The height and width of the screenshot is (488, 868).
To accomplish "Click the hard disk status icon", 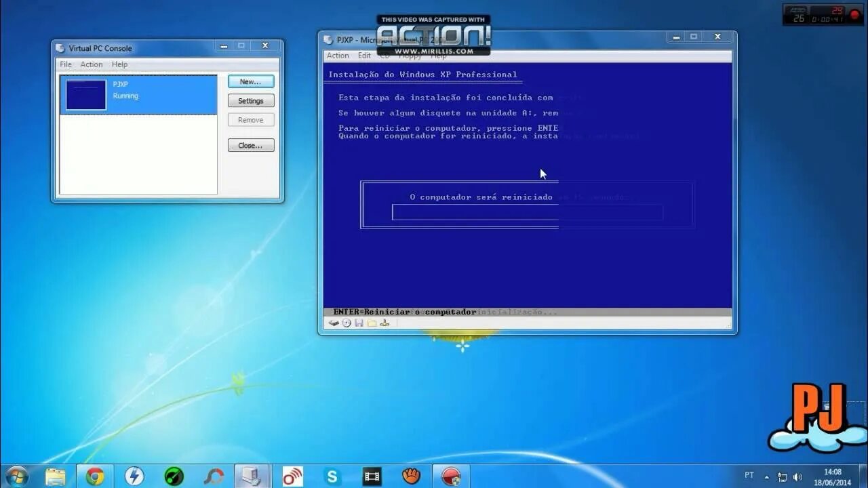I will point(334,323).
